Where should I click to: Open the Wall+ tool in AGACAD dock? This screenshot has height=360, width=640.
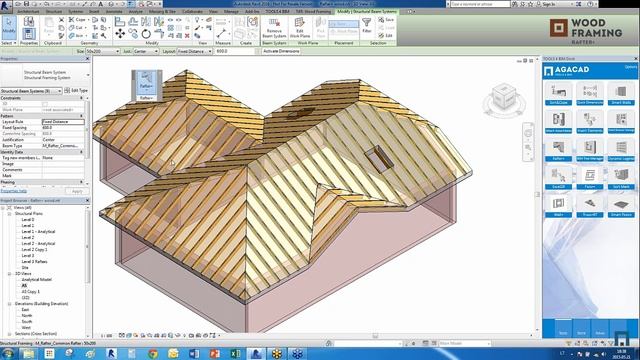[x=558, y=205]
